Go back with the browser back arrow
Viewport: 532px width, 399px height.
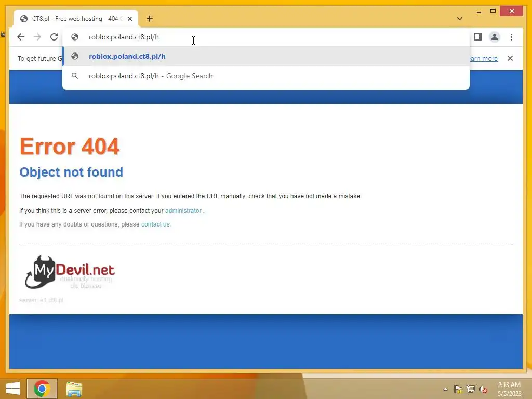21,37
